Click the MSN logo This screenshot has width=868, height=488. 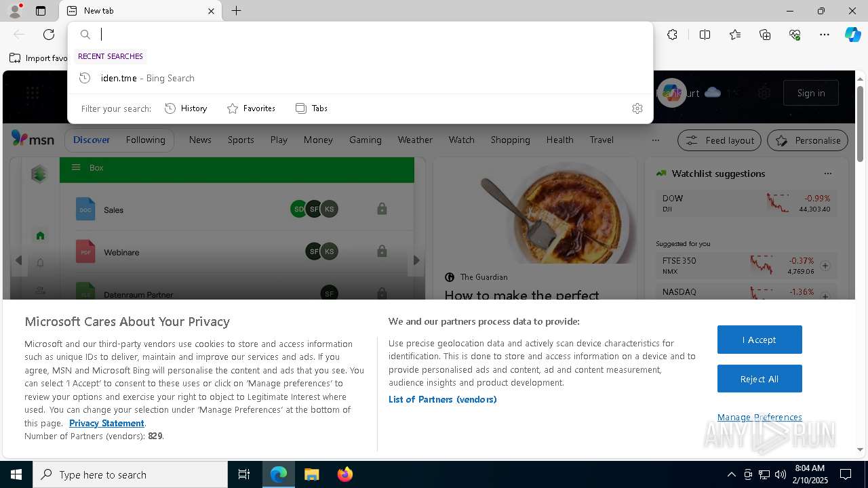33,140
